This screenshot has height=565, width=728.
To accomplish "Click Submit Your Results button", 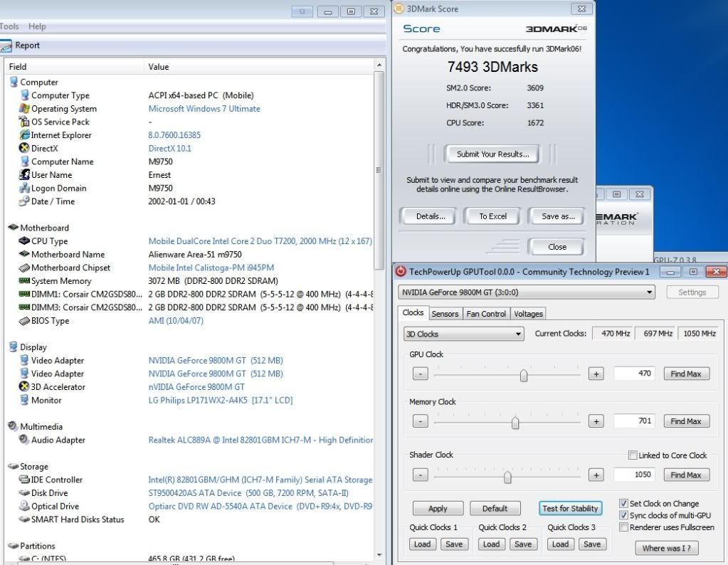I will 492,154.
